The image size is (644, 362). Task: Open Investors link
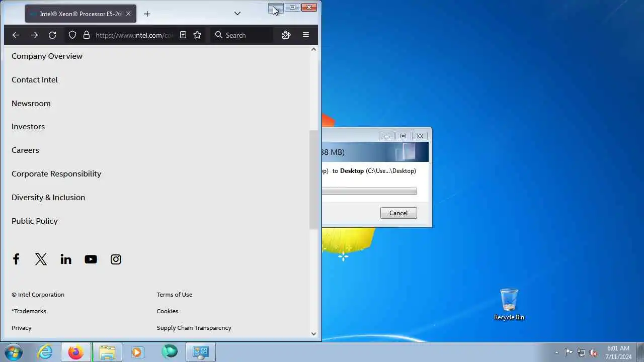(x=28, y=126)
